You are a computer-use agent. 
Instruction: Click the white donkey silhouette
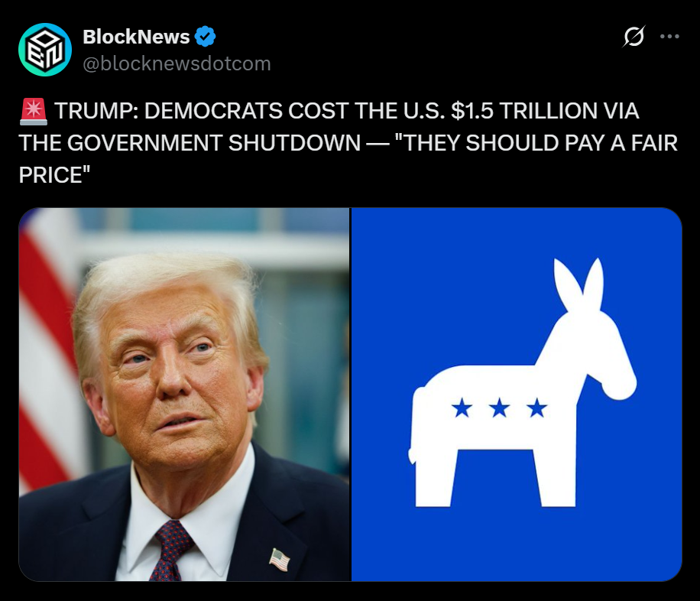(522, 385)
